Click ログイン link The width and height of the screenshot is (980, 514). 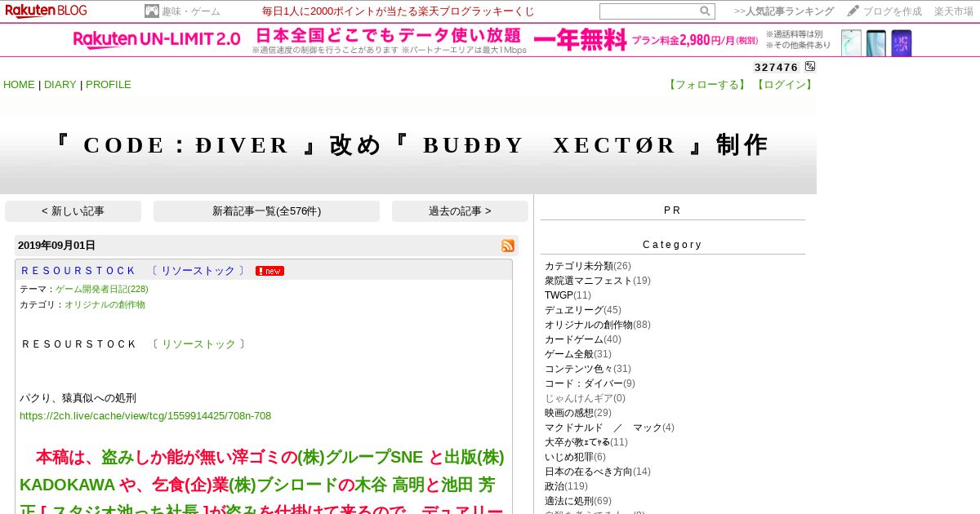[784, 85]
